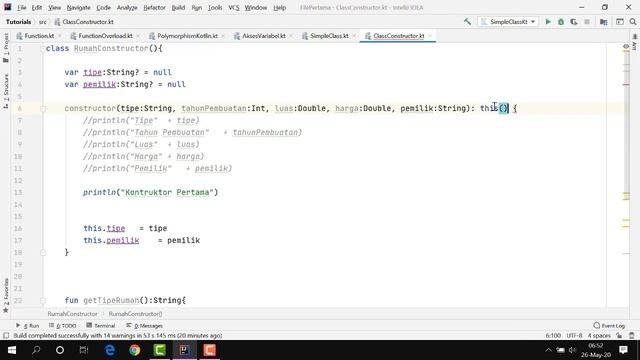The height and width of the screenshot is (360, 640).
Task: Switch to the SimpleClass.kt tab
Action: point(329,36)
